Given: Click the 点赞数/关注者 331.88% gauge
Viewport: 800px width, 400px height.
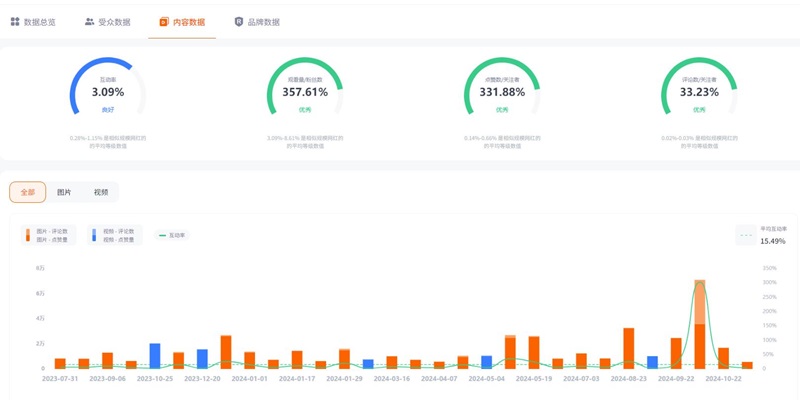Looking at the screenshot, I should point(502,92).
